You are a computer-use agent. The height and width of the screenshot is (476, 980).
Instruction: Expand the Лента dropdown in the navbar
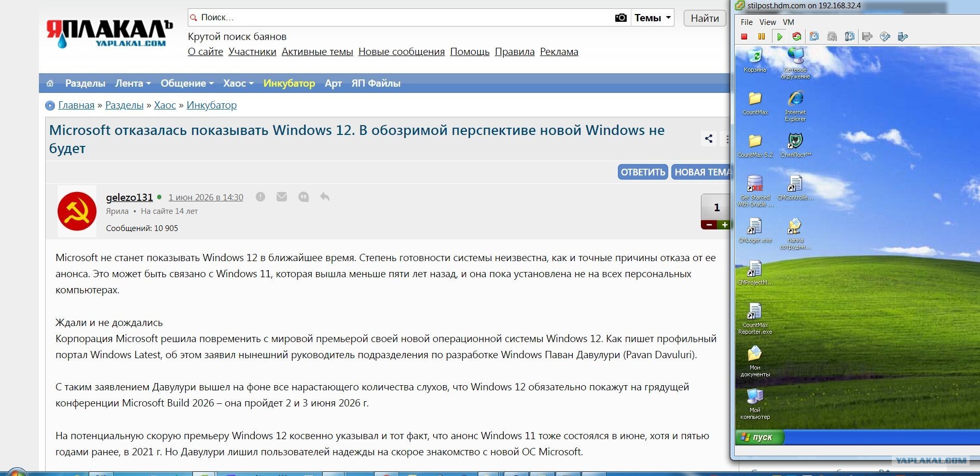(133, 83)
